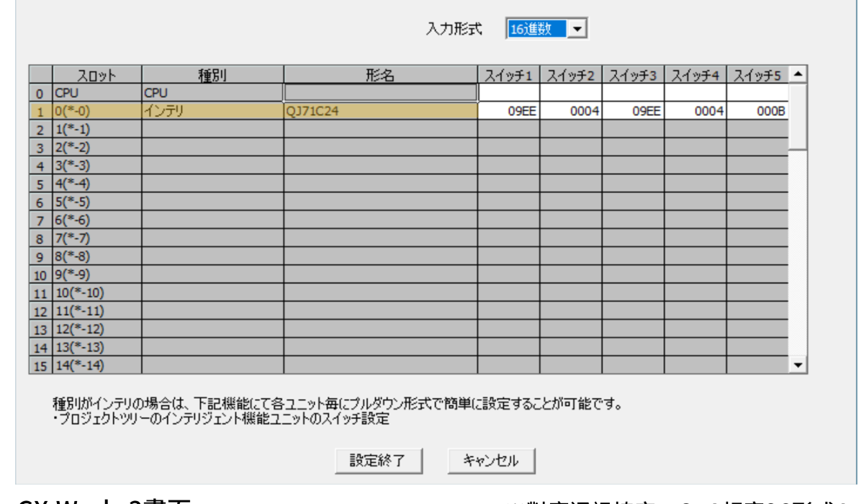The width and height of the screenshot is (864, 504).
Task: Open the 入力形式 dropdown arrow
Action: (578, 29)
